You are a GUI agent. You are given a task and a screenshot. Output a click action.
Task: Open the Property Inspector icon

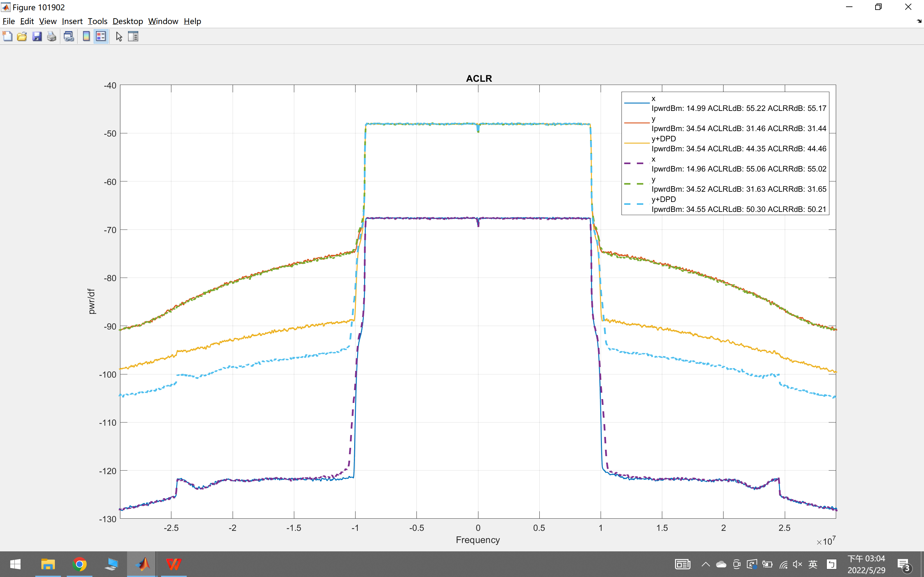133,37
